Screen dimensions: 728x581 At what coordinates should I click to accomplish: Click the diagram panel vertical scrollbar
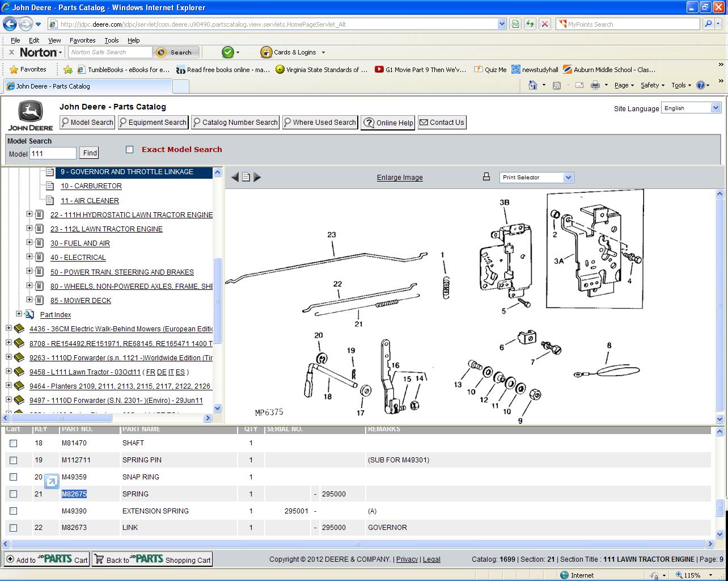pos(720,306)
